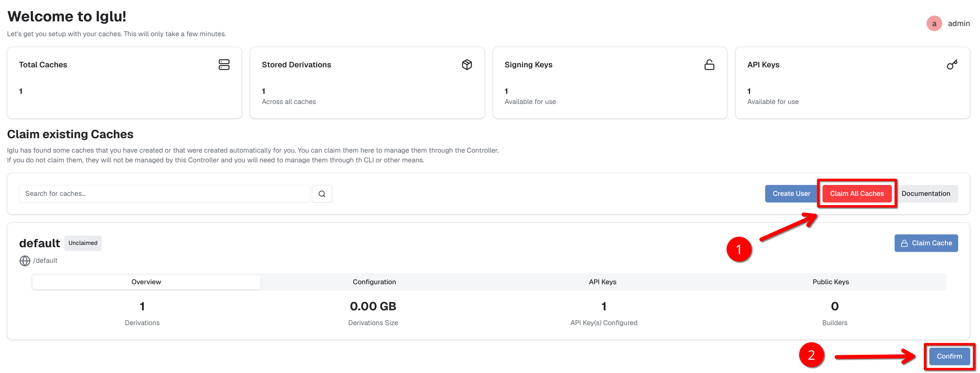Click the key icon in API Keys card
Screen dimensions: 980x373
(x=952, y=65)
